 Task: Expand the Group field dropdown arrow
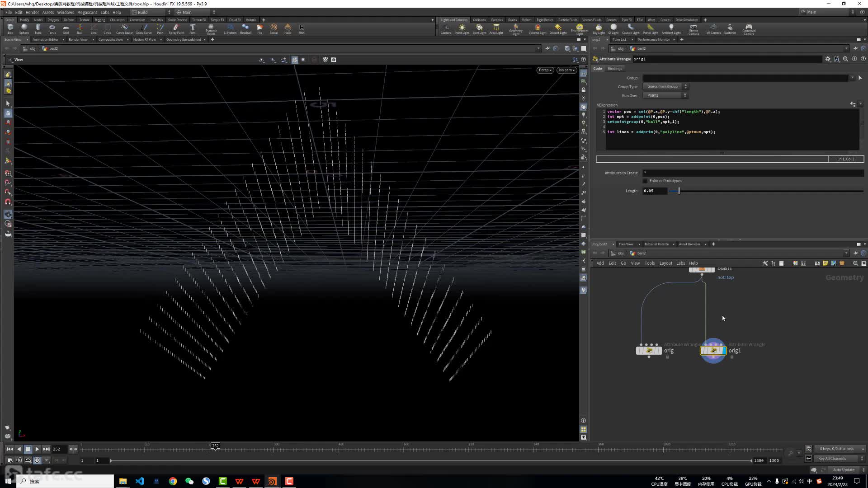point(852,78)
